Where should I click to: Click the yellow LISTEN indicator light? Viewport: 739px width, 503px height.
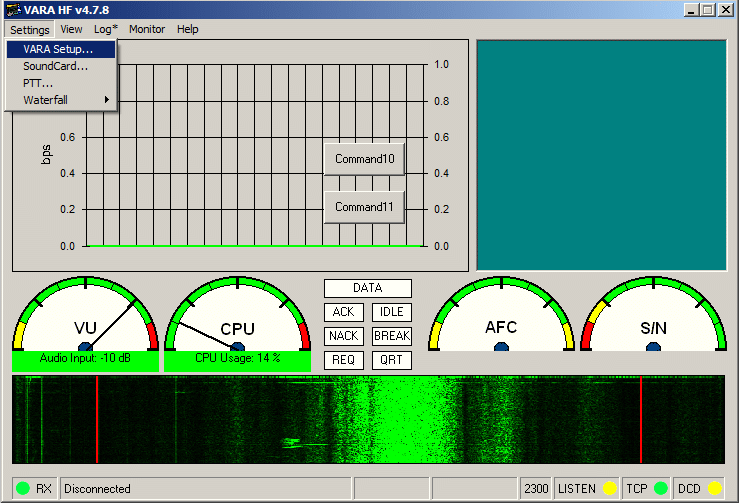(x=609, y=489)
